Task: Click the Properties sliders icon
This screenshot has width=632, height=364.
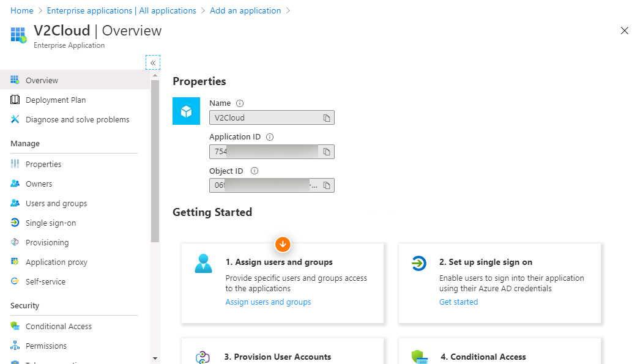Action: (x=15, y=164)
